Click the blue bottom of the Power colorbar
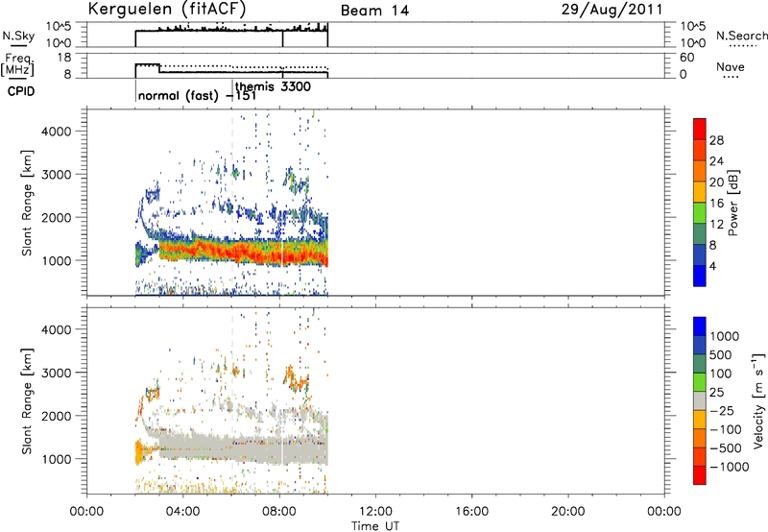The image size is (768, 532). 700,276
